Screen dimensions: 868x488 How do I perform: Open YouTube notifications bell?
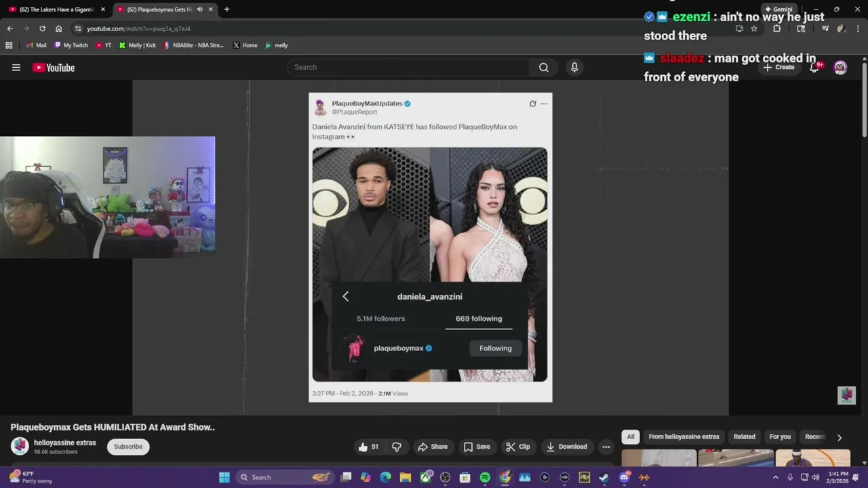(x=815, y=67)
